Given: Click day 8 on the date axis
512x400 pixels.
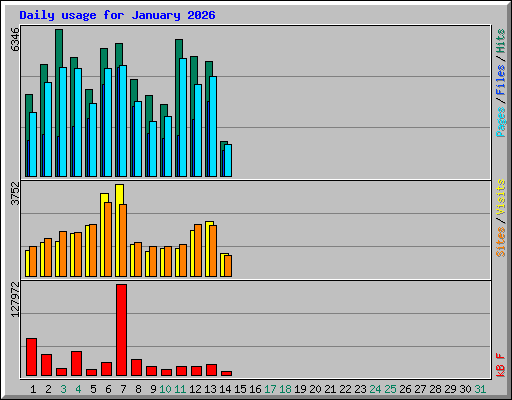Looking at the screenshot, I should point(138,389).
